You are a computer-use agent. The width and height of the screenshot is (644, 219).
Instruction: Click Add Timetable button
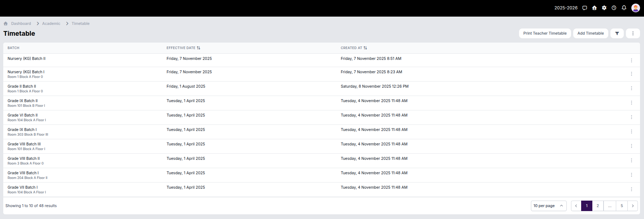[591, 33]
